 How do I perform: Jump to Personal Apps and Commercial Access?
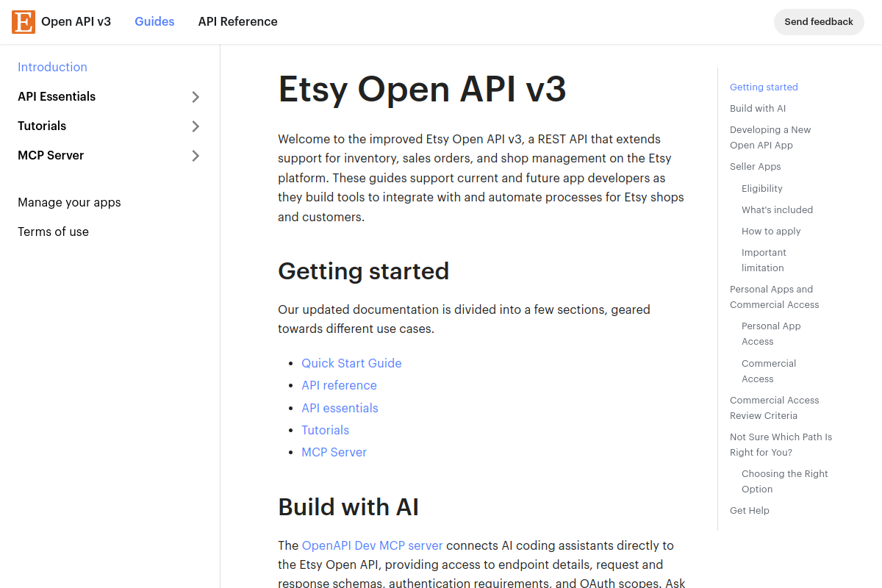click(774, 297)
